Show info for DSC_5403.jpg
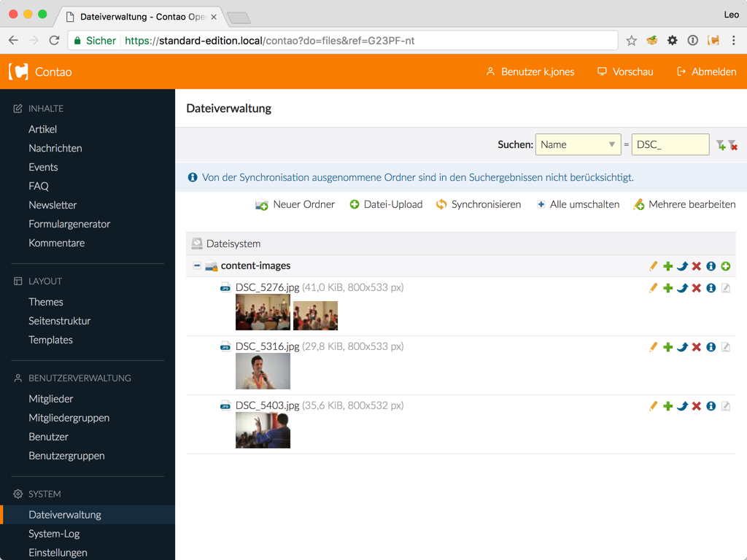The image size is (747, 560). click(x=711, y=406)
